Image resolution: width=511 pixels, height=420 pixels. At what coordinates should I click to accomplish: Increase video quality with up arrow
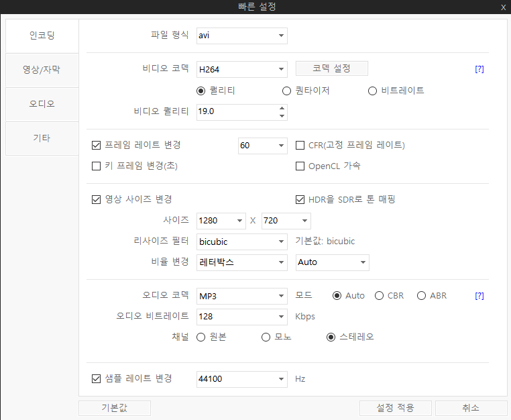(x=282, y=108)
